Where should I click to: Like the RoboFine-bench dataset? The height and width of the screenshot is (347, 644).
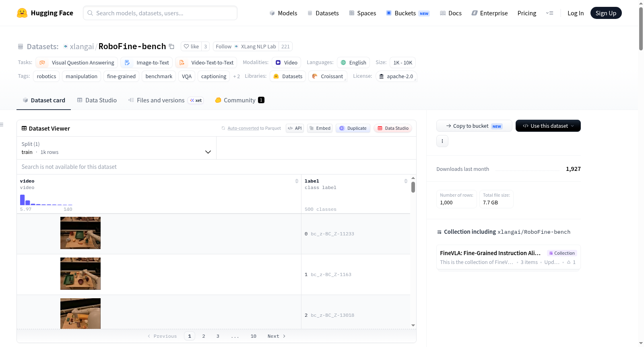click(191, 46)
